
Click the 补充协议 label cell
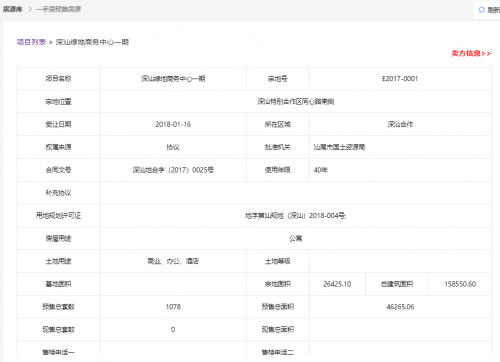(58, 193)
